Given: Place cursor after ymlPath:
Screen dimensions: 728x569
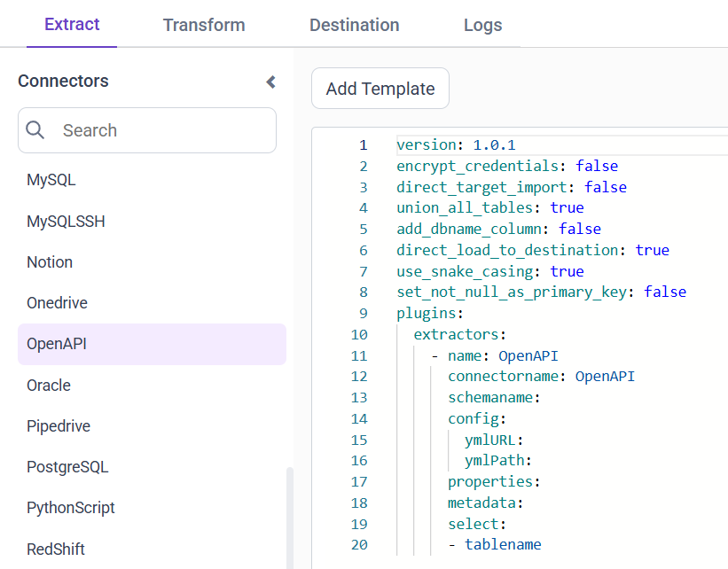Looking at the screenshot, I should tap(533, 460).
